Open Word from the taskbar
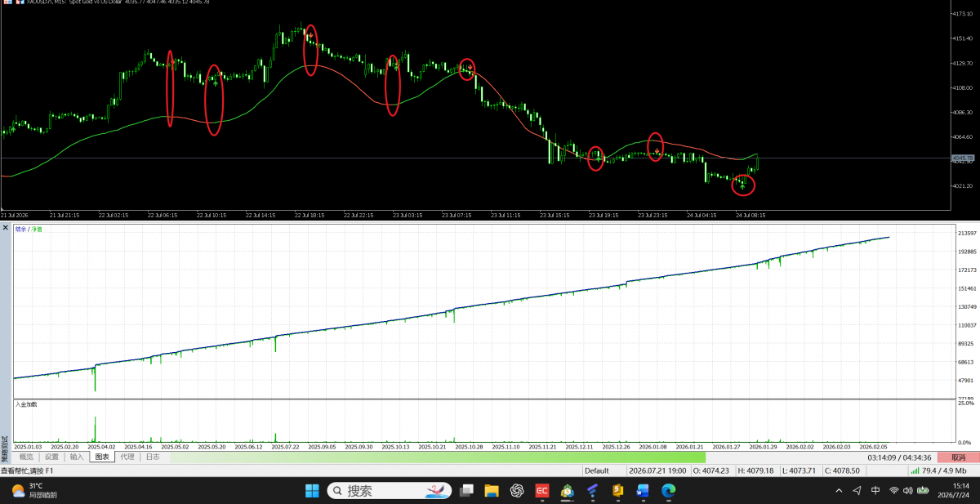This screenshot has height=504, width=980. tap(643, 491)
